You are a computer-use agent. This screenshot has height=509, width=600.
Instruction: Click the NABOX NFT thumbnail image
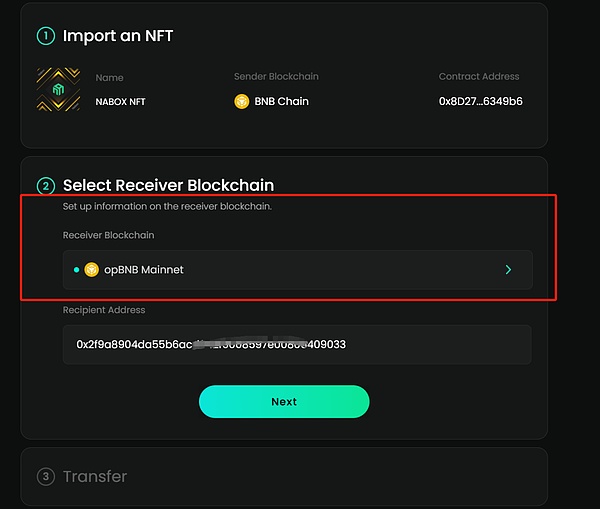(x=58, y=89)
